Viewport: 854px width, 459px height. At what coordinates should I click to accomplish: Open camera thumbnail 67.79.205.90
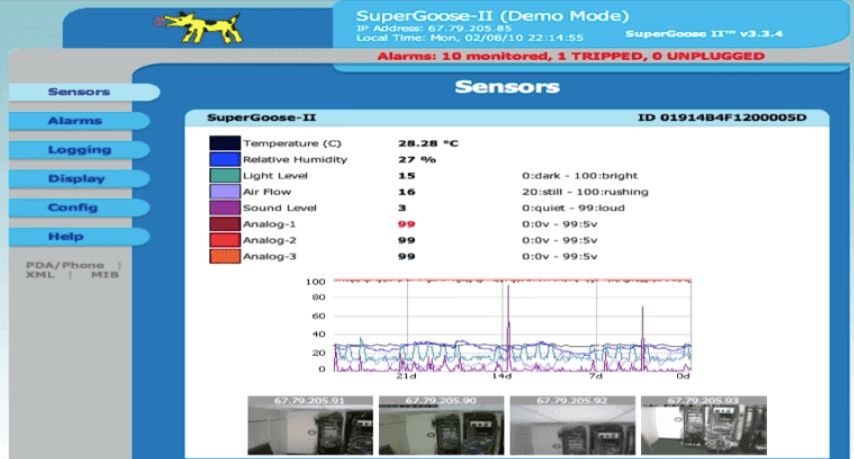tap(441, 425)
